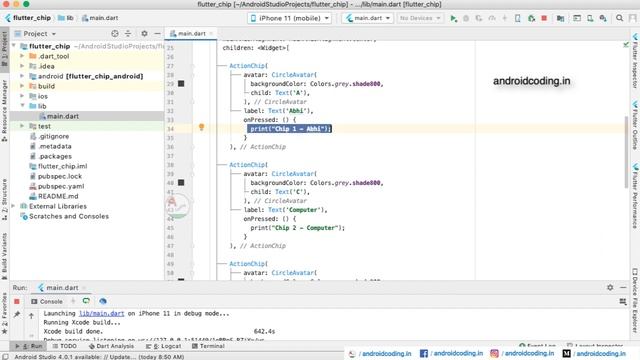640x360 pixels.
Task: Click grey color swatch on line 29
Action: [x=181, y=84]
